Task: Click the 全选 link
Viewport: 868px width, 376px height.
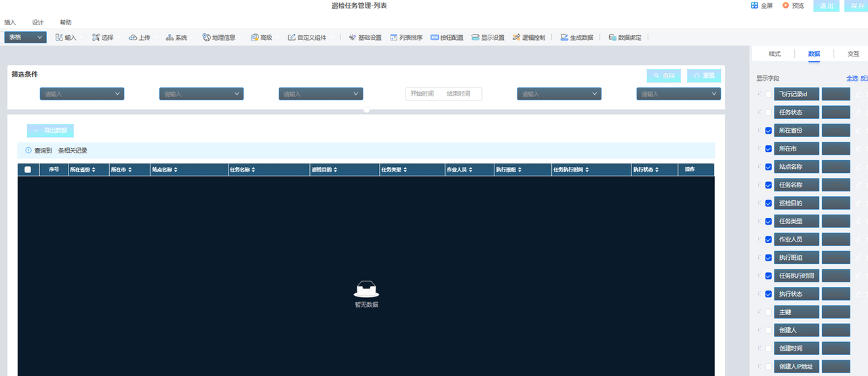Action: pos(852,78)
